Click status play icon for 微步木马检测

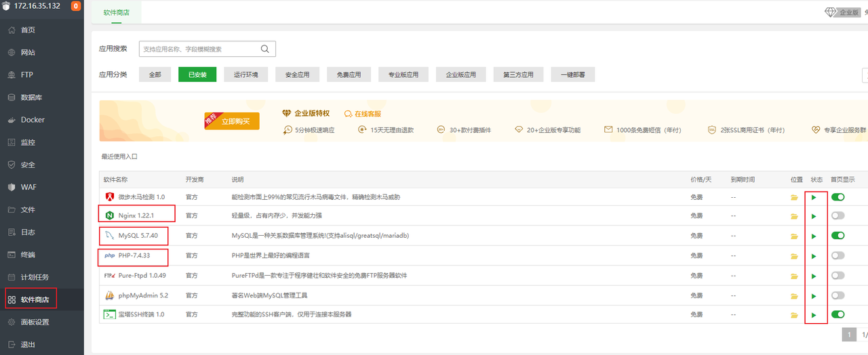(x=814, y=197)
